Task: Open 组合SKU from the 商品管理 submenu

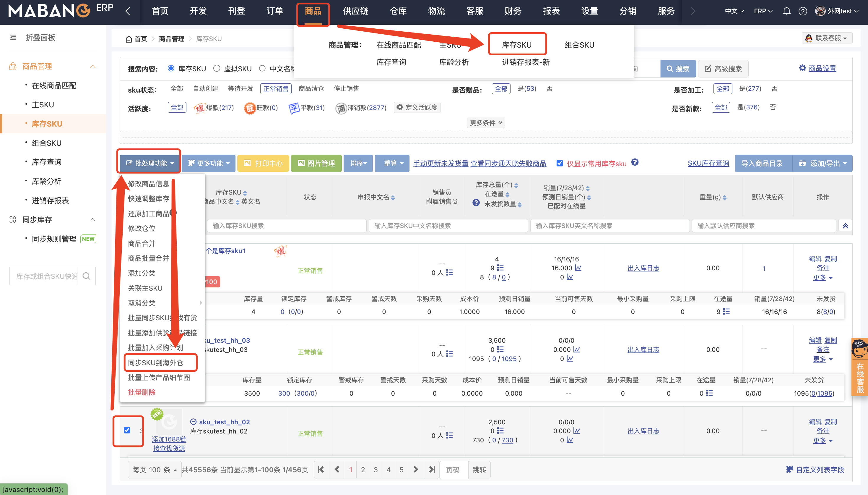Action: click(x=579, y=45)
